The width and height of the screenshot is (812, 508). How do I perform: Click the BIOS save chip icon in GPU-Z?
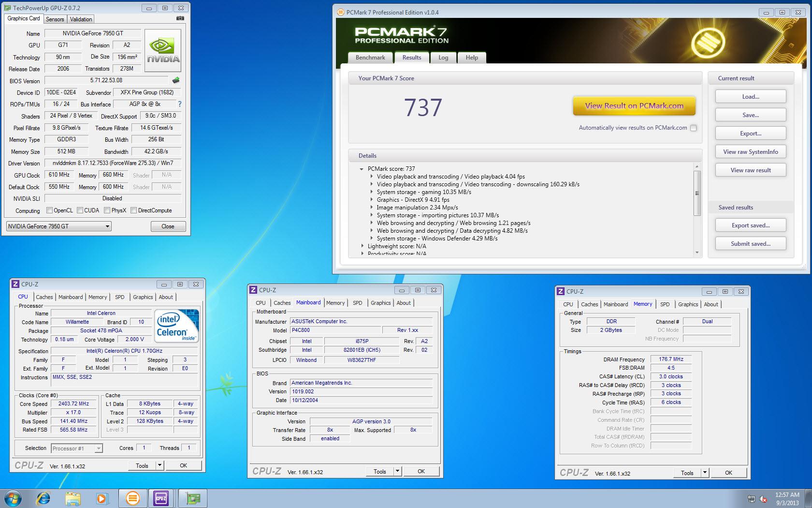176,80
